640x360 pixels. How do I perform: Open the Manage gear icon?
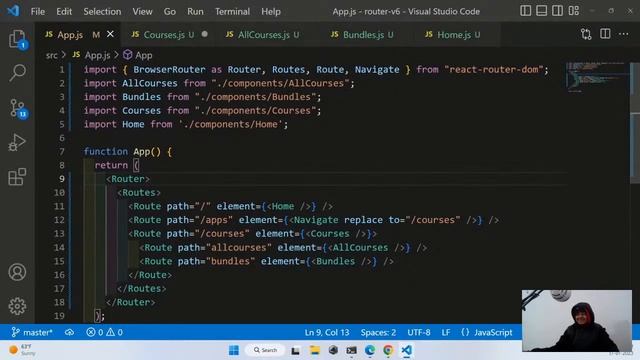click(17, 306)
